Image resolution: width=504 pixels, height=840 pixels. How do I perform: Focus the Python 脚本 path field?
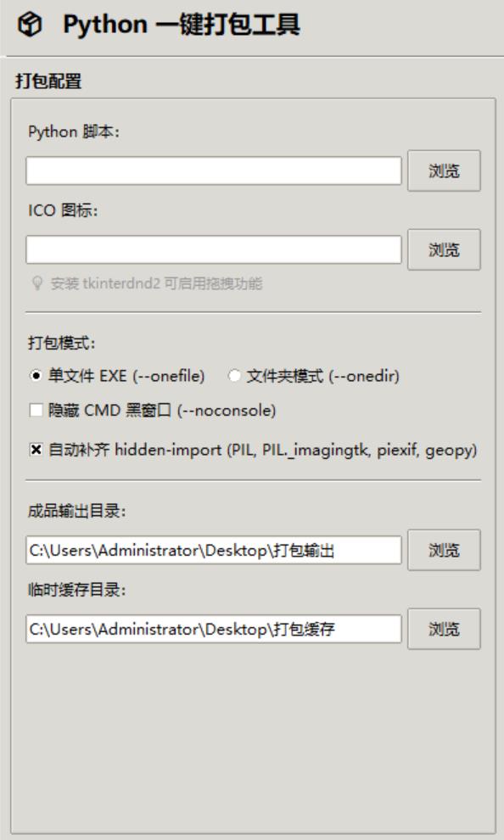point(214,171)
